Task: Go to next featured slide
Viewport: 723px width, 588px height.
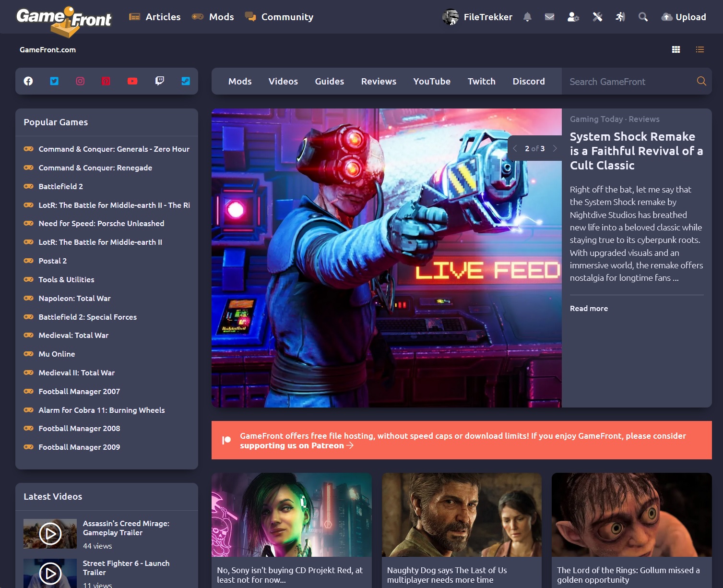Action: click(555, 148)
